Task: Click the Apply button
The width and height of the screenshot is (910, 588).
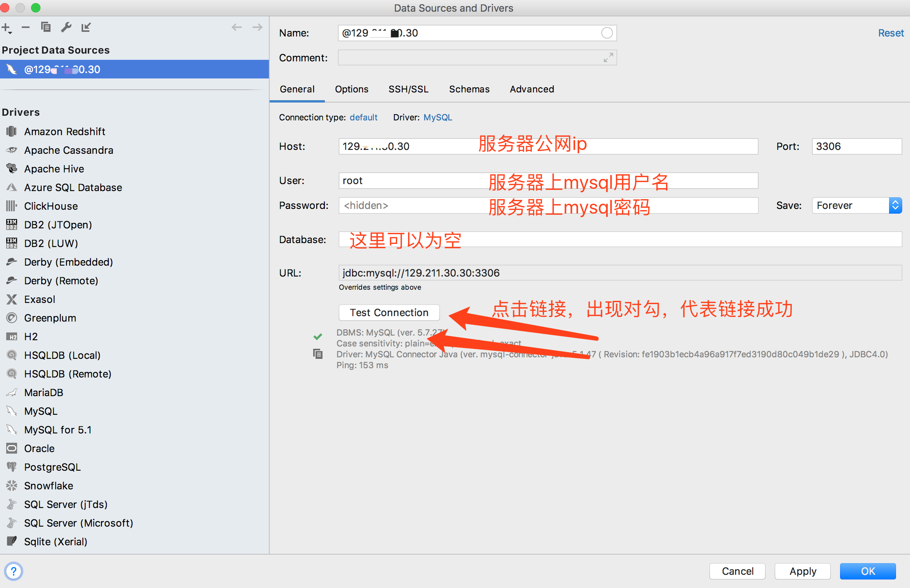Action: pyautogui.click(x=802, y=571)
